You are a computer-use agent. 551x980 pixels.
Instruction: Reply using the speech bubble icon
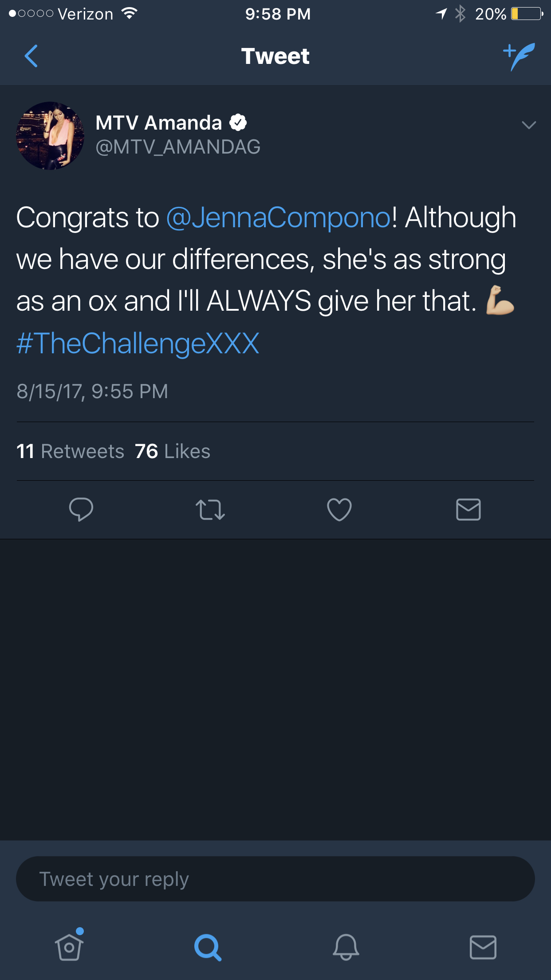click(81, 509)
